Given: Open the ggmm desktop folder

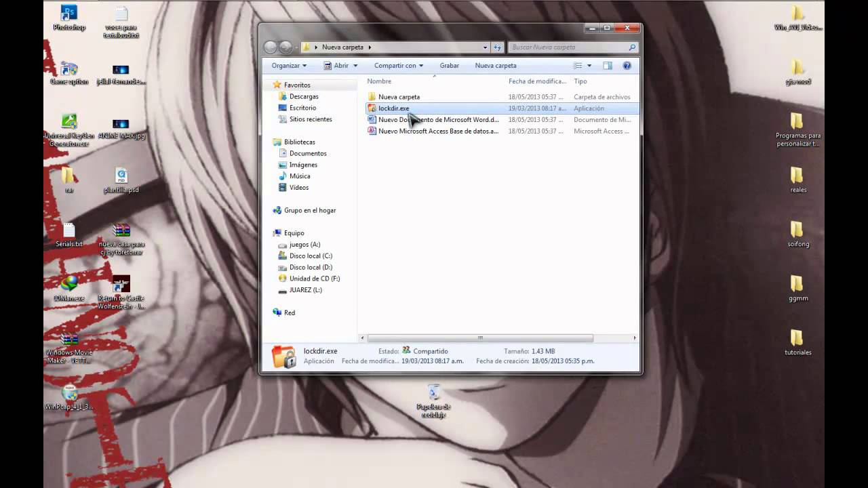Looking at the screenshot, I should click(x=797, y=288).
